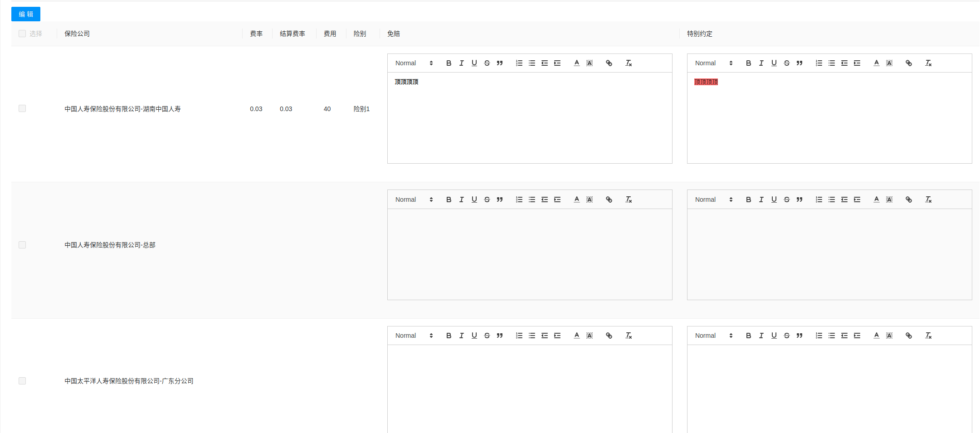Insert a hyperlink in the first 特别约定 editor
The height and width of the screenshot is (433, 980).
point(909,63)
